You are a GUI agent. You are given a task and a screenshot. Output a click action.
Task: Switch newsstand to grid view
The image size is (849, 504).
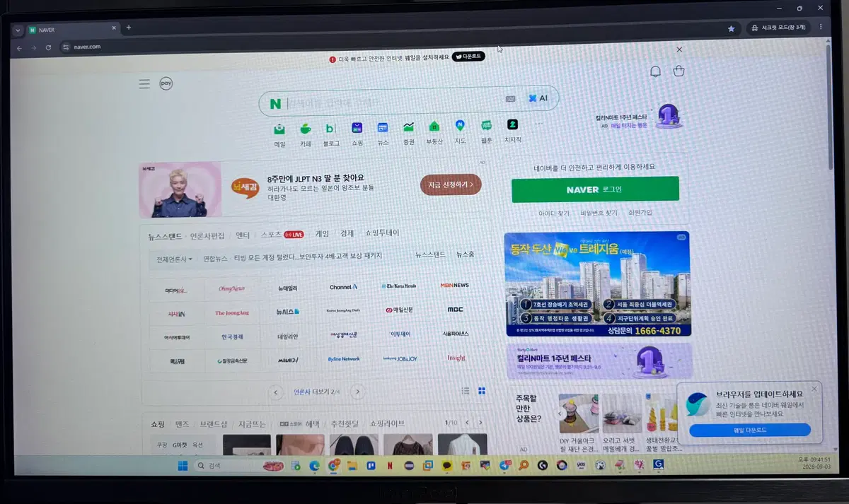point(482,390)
